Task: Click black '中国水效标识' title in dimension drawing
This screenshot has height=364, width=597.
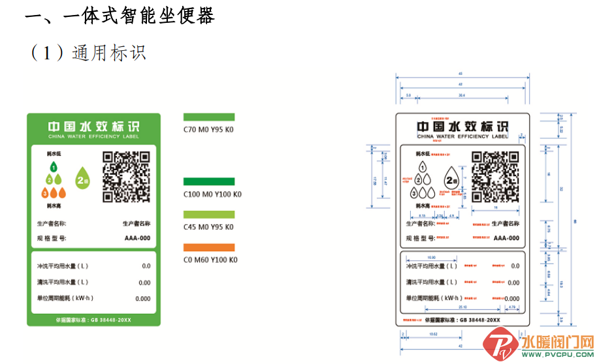Action: (x=462, y=127)
